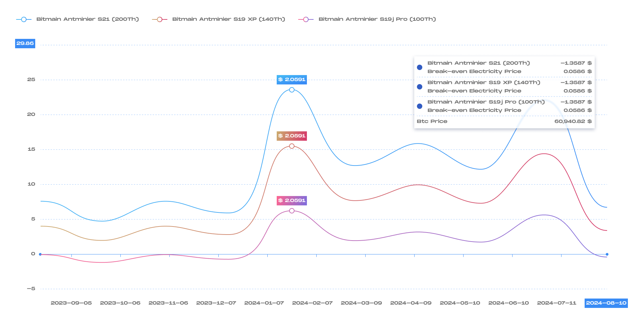
Task: Click the S19j Pro peak data point marker
Action: click(292, 211)
